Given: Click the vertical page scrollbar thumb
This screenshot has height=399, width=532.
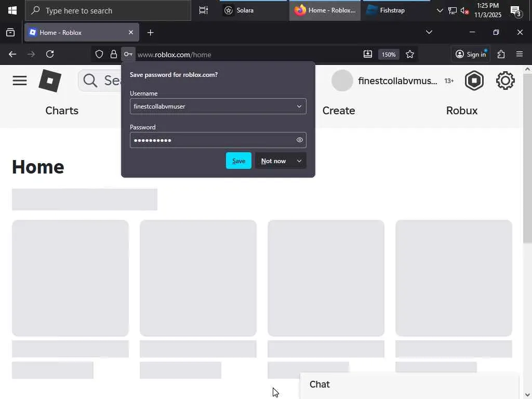Looking at the screenshot, I should pos(527,158).
